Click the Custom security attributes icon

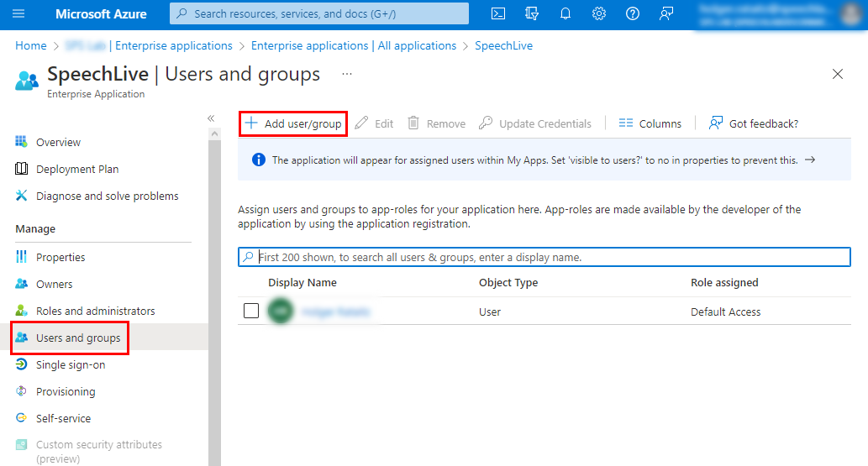coord(22,444)
